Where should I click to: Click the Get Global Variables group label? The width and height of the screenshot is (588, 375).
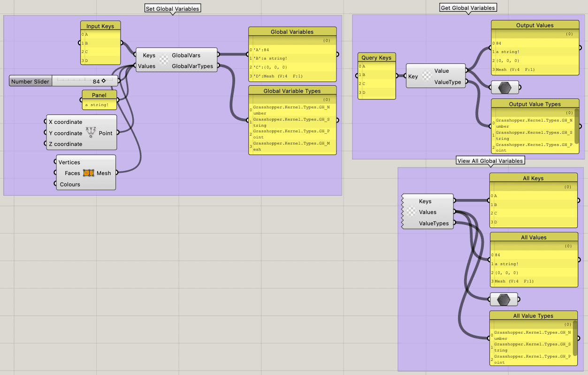point(467,8)
